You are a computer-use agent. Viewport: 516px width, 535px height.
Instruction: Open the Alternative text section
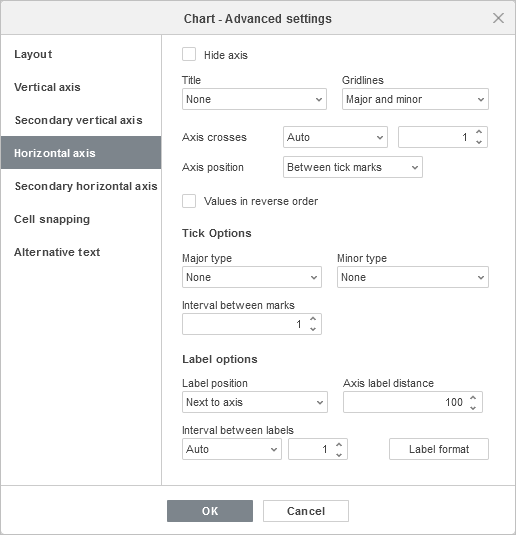(81, 252)
